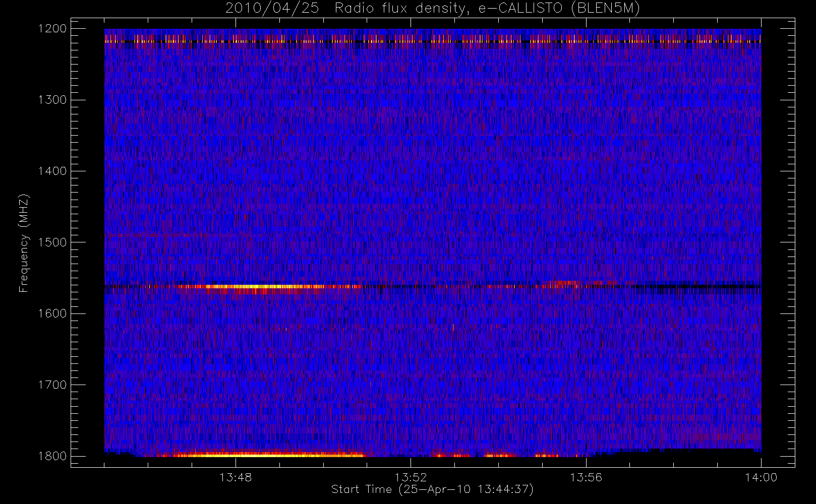The height and width of the screenshot is (504, 816).
Task: Click the "Frequency (MHZ)" y-axis label
Action: point(23,243)
